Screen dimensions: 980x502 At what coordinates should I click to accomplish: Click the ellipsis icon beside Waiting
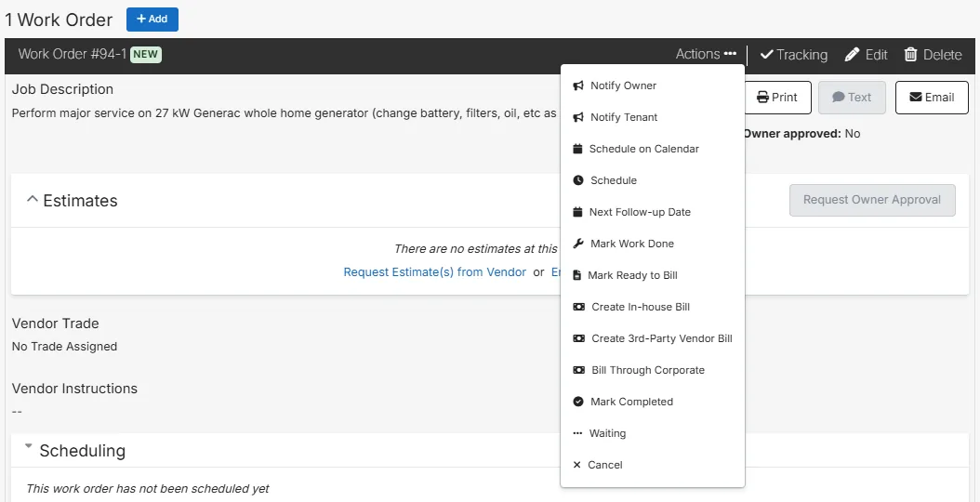[x=577, y=432]
